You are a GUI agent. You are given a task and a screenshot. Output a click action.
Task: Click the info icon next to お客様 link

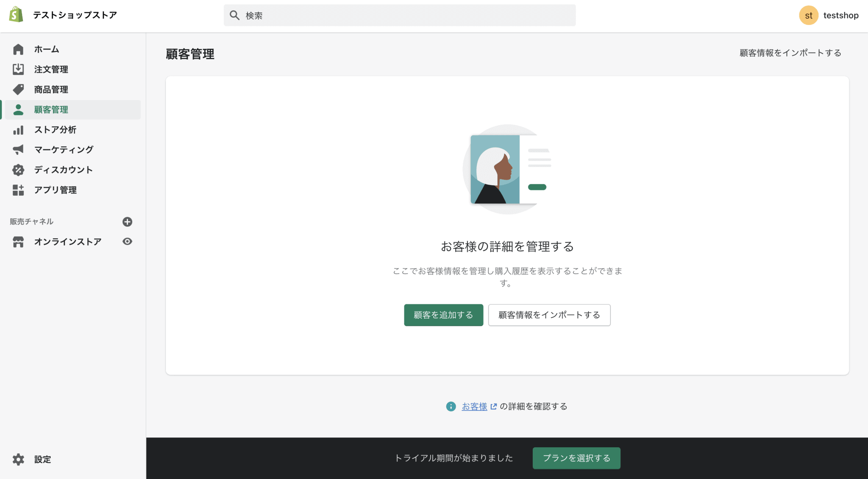point(451,406)
